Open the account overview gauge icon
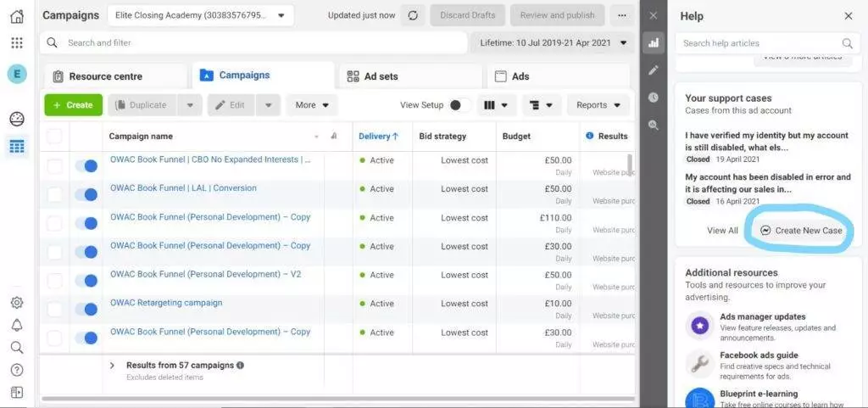 point(17,119)
